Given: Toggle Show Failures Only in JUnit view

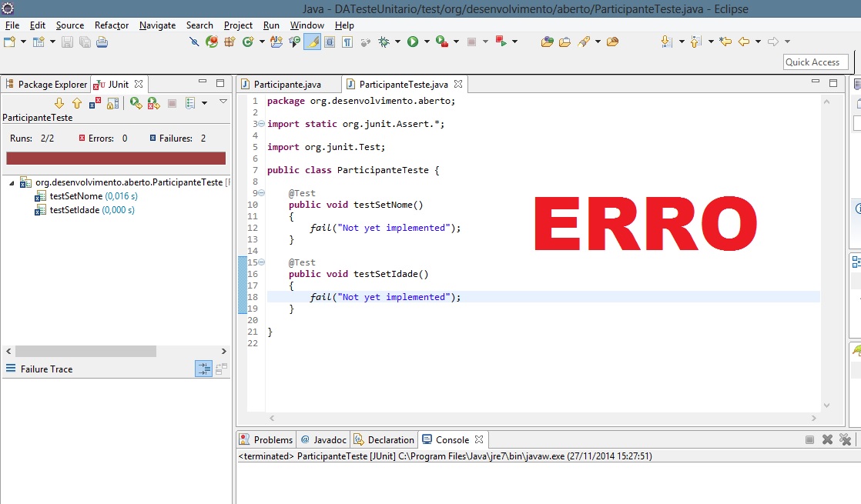Looking at the screenshot, I should coord(95,103).
